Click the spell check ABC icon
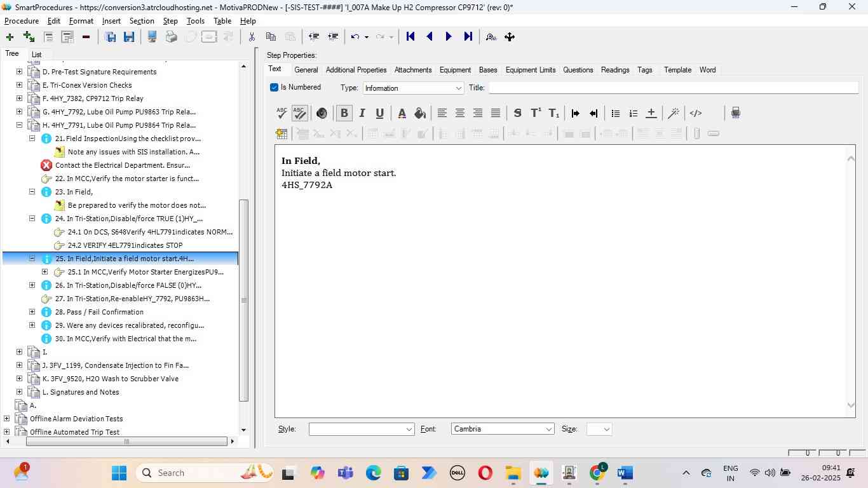This screenshot has height=488, width=868. click(x=281, y=113)
